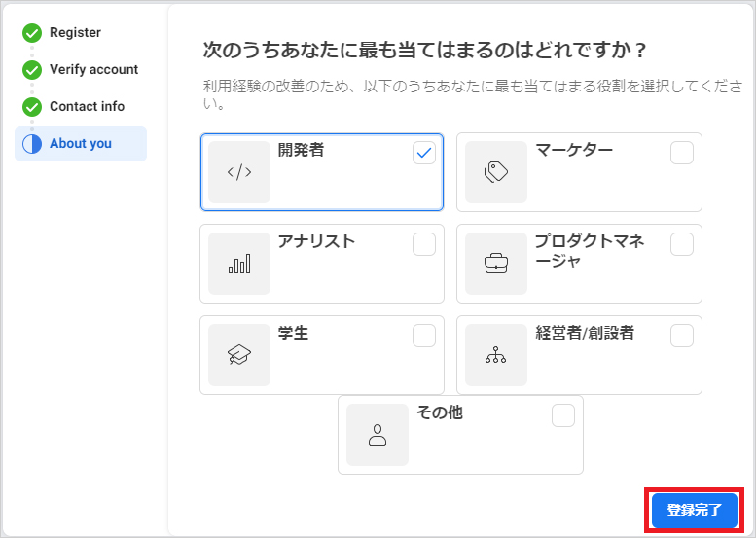Screen dimensions: 756x538
Task: Click the 開発者 code brackets icon
Action: pos(239,172)
